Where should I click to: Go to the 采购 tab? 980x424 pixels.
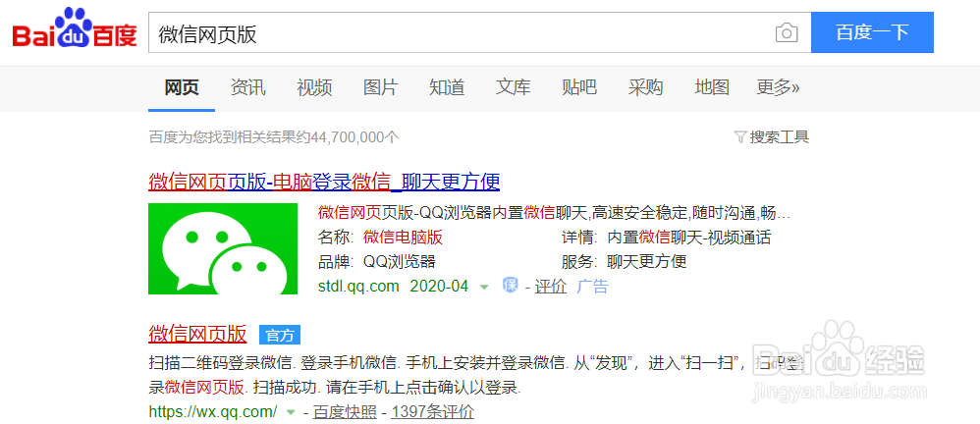tap(645, 87)
